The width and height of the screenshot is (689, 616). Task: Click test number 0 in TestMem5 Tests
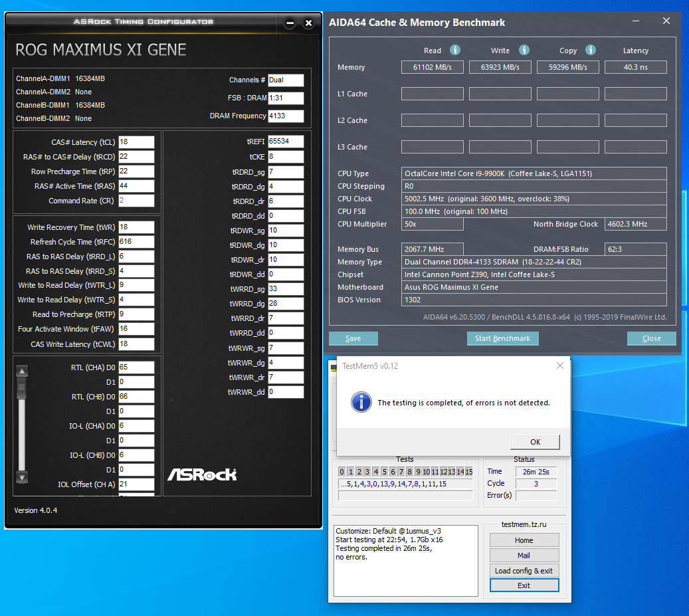click(342, 472)
